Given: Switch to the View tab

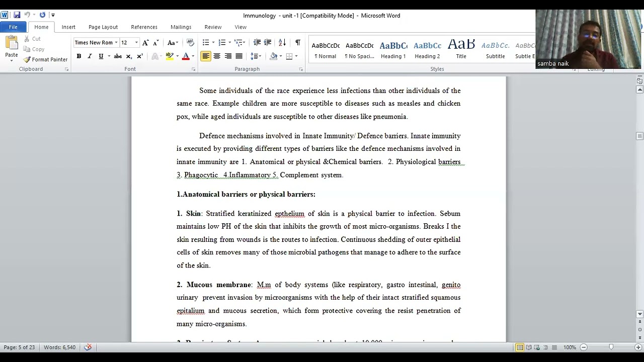Looking at the screenshot, I should click(240, 27).
